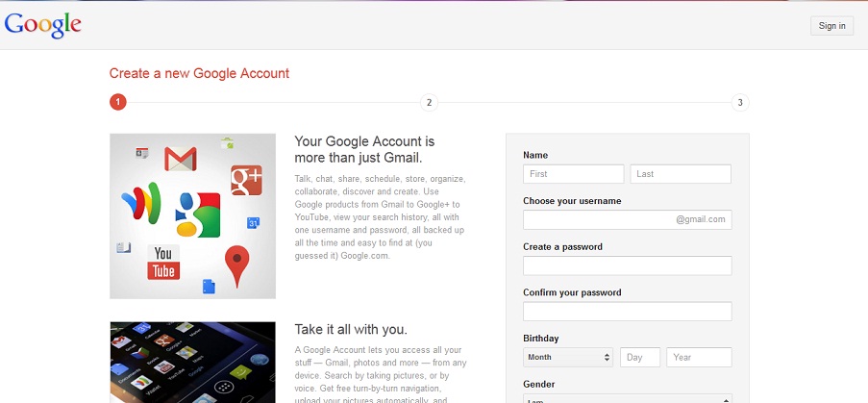This screenshot has height=403, width=868.
Task: Click the 'Create a new Google Account' heading
Action: [199, 73]
